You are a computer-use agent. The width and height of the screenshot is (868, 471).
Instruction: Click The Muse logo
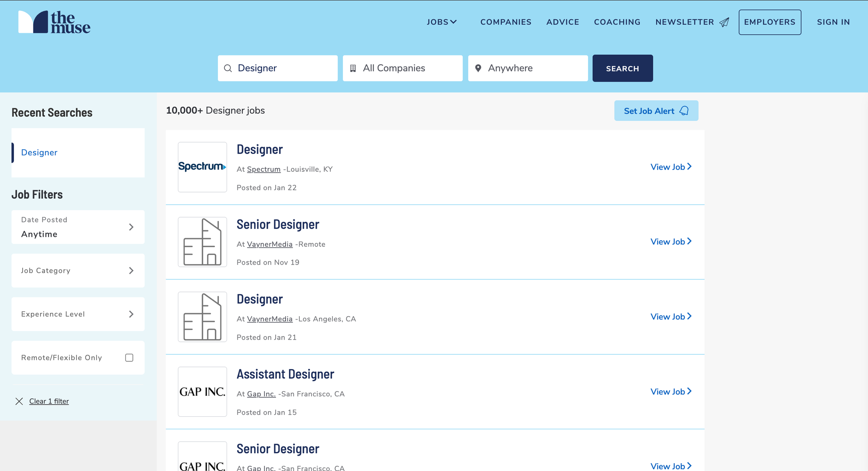pyautogui.click(x=54, y=23)
